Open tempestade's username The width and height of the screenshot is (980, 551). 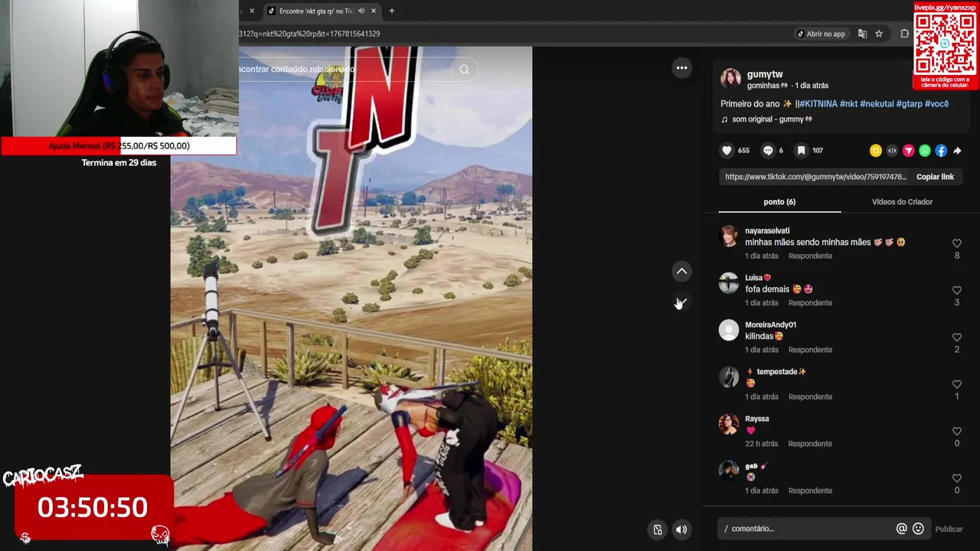[x=776, y=372]
